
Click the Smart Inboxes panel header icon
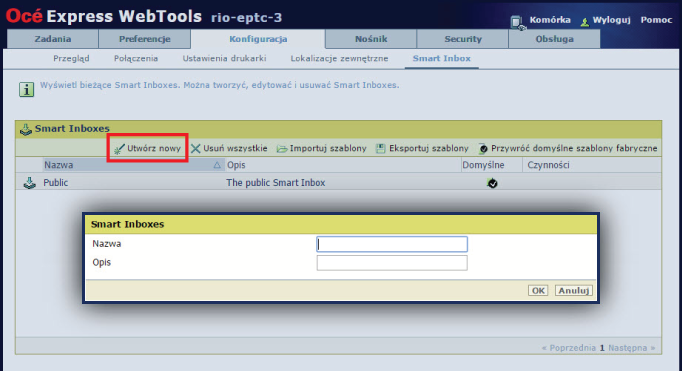[26, 129]
